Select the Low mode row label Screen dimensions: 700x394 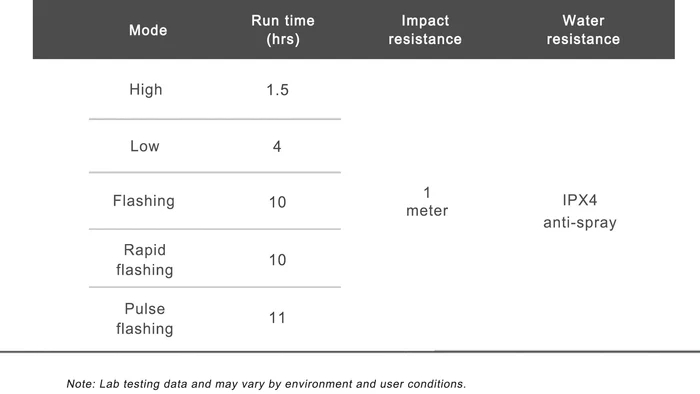coord(145,146)
